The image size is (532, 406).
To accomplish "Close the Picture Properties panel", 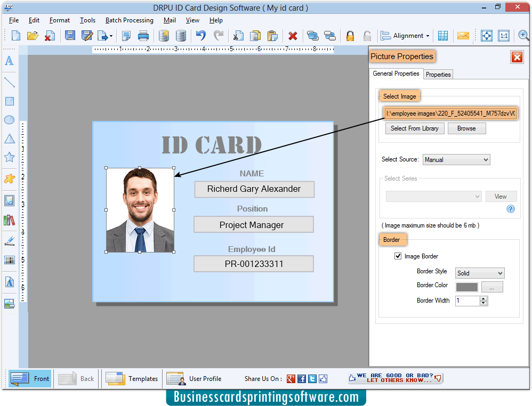I will click(x=517, y=57).
